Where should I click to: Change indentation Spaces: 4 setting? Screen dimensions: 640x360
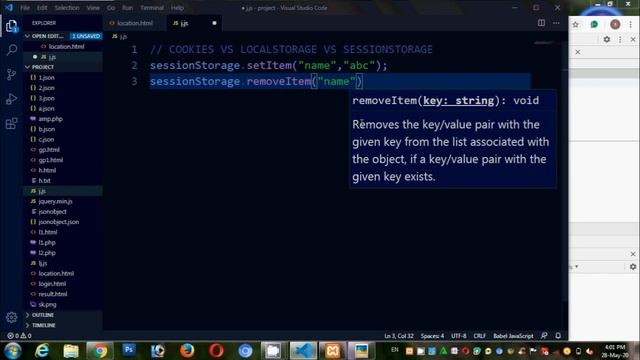pos(432,336)
